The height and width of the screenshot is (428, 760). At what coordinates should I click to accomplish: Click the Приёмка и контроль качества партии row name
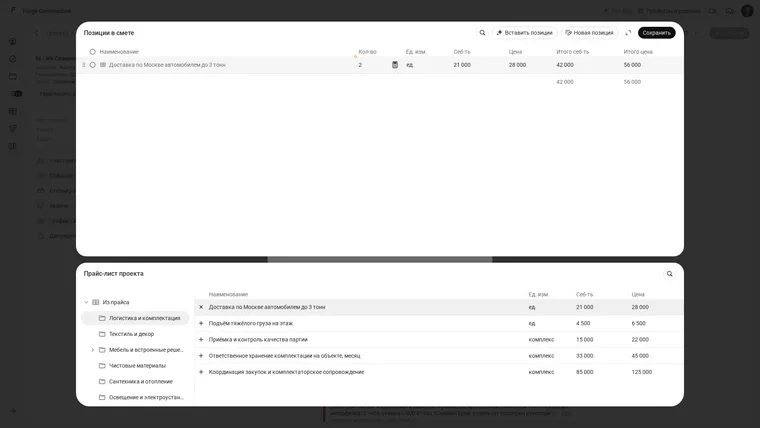pos(258,340)
